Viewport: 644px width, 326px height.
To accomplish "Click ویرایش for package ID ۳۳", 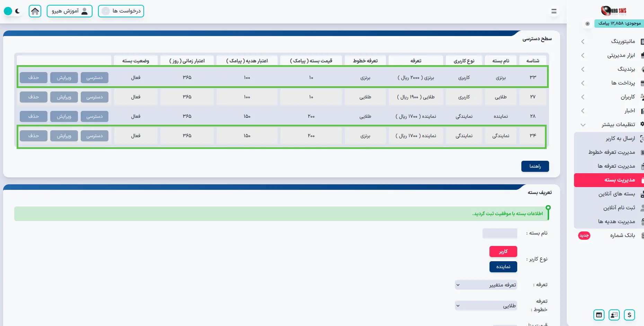I will pyautogui.click(x=64, y=78).
